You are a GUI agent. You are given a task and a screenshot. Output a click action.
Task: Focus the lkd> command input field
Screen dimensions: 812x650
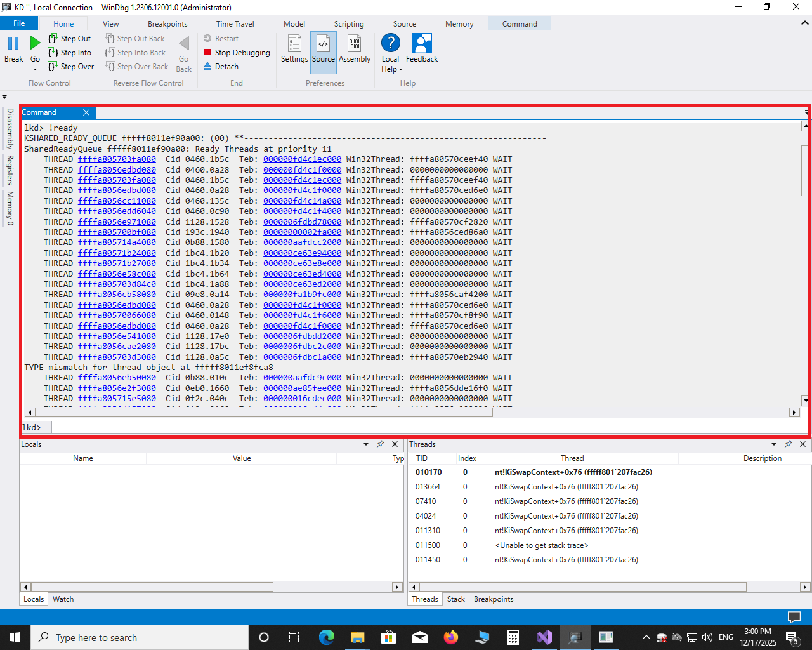tap(425, 427)
